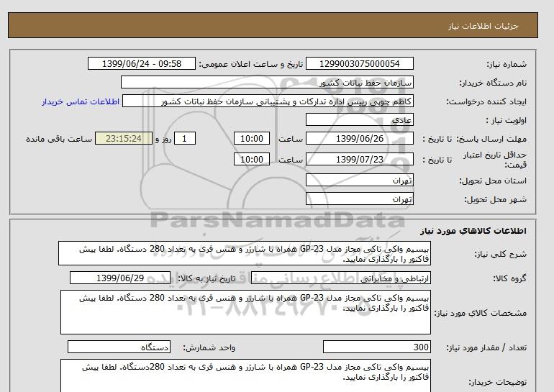
Task: Select the hour field beside the 1399/06/26 date
Action: coord(253,139)
